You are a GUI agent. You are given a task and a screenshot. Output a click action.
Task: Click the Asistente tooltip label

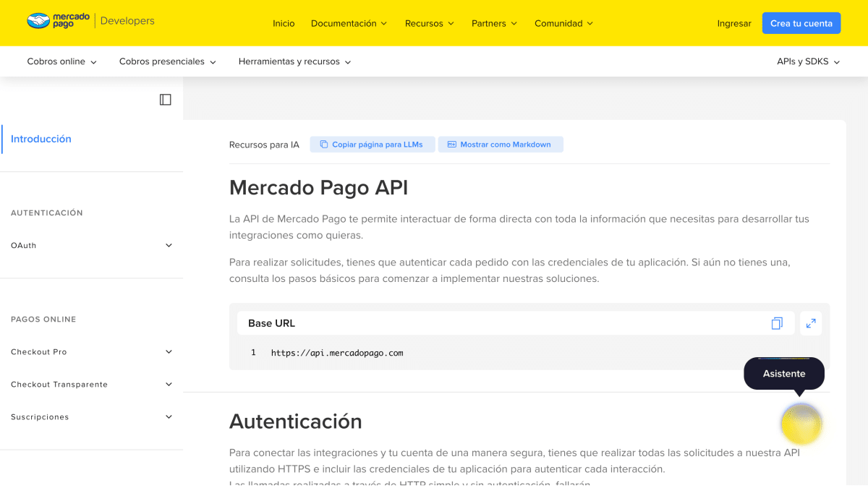[784, 374]
